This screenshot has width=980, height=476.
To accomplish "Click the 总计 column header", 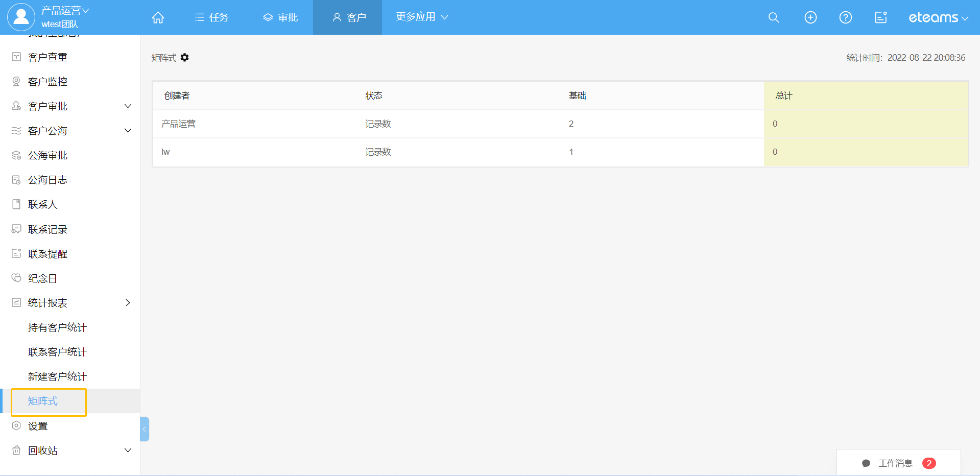I will tap(784, 96).
